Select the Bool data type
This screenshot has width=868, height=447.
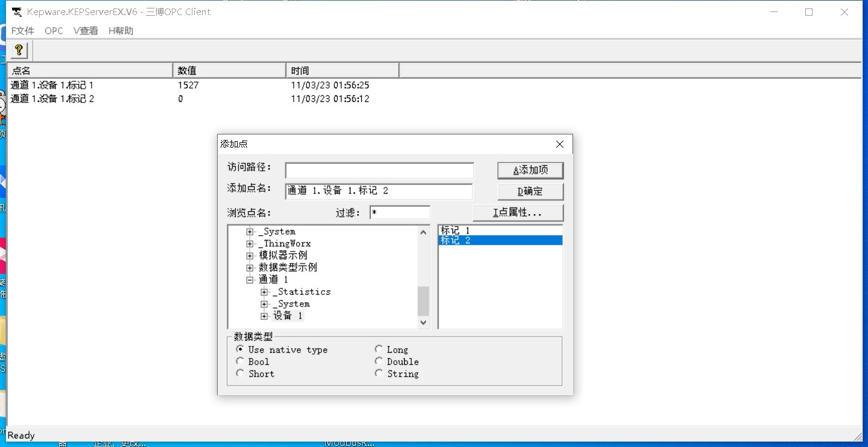(x=240, y=361)
